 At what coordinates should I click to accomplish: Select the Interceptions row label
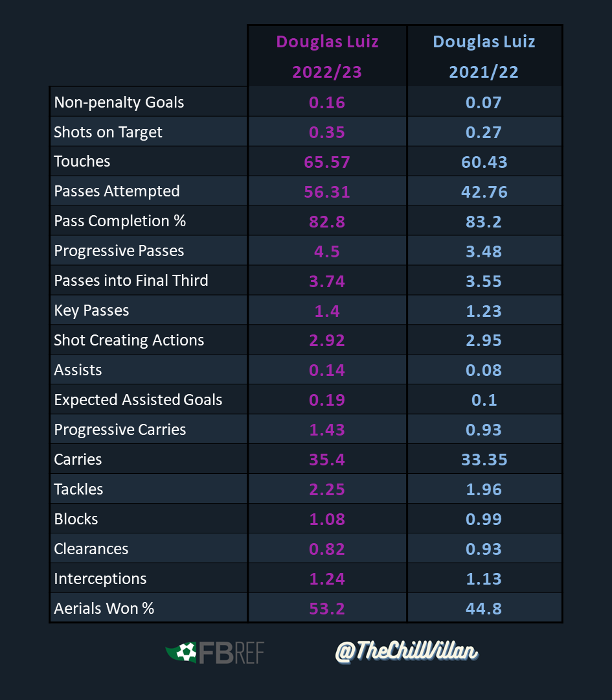(100, 579)
